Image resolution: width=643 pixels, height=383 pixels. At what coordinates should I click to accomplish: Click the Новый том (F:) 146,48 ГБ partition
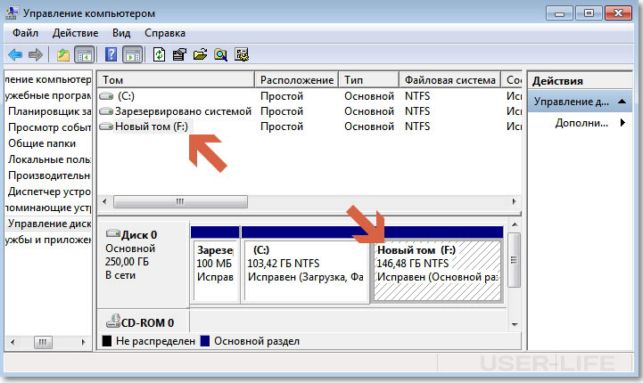(437, 271)
